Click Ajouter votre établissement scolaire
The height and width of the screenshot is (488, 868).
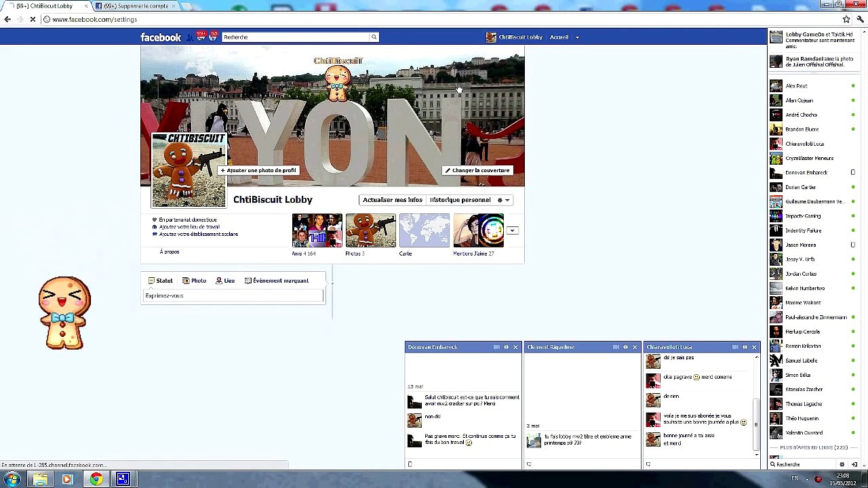point(198,235)
